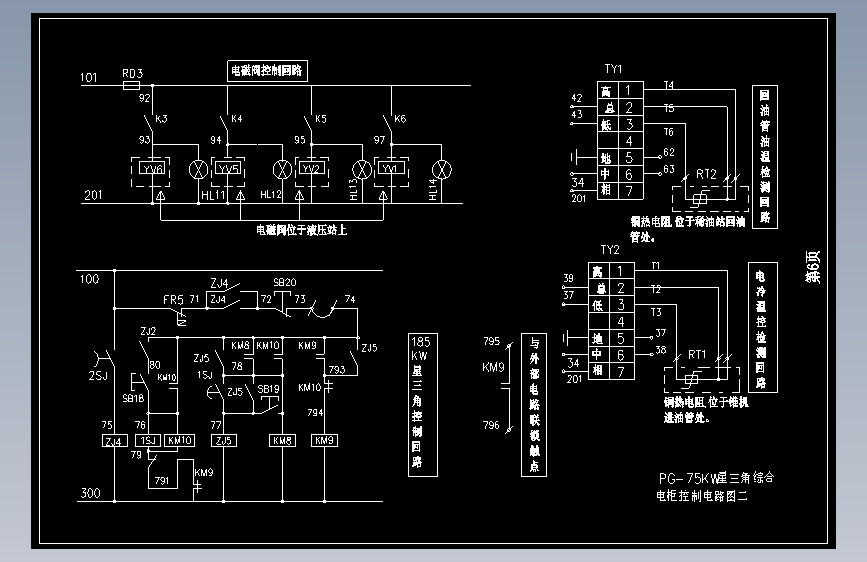Click the 300 bus line label

tap(91, 493)
